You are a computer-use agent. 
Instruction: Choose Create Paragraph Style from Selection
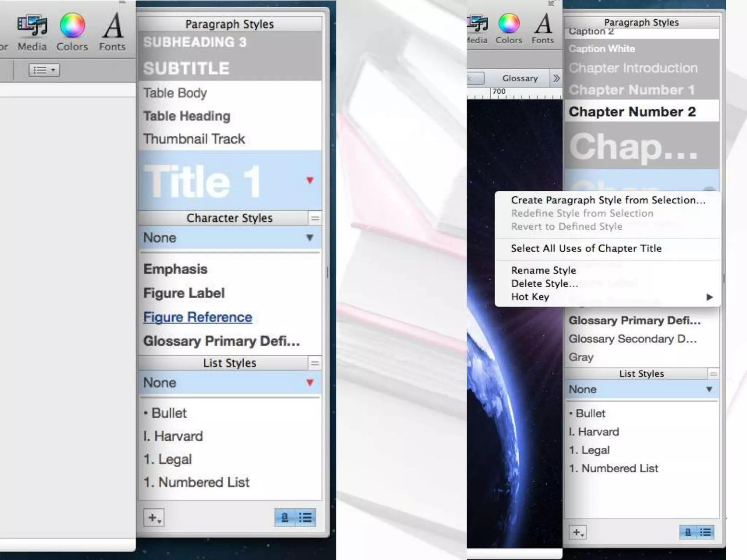(608, 200)
